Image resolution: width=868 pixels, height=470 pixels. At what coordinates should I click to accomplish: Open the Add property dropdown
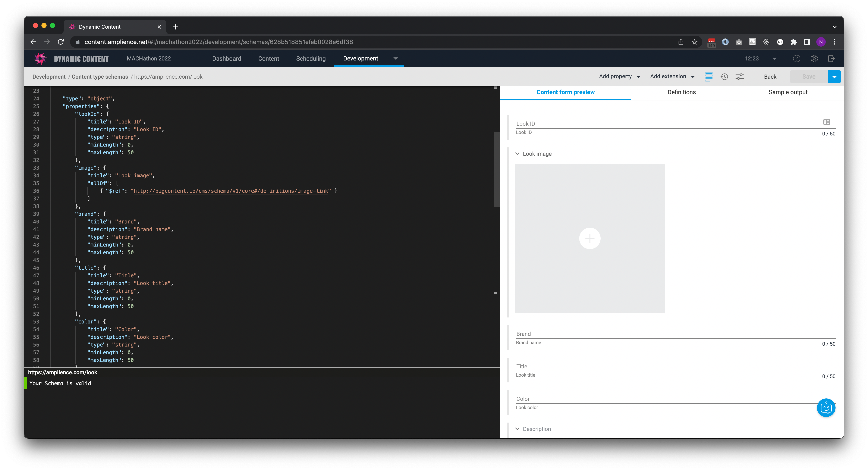tap(619, 76)
